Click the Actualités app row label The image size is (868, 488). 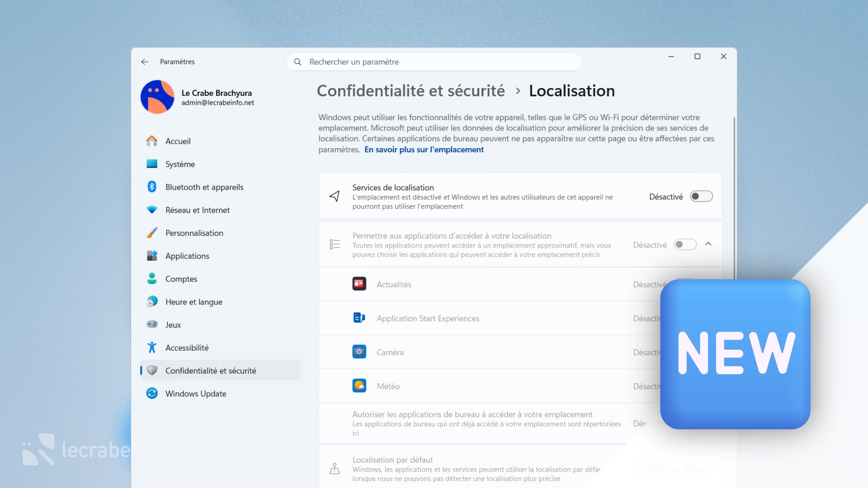[394, 284]
